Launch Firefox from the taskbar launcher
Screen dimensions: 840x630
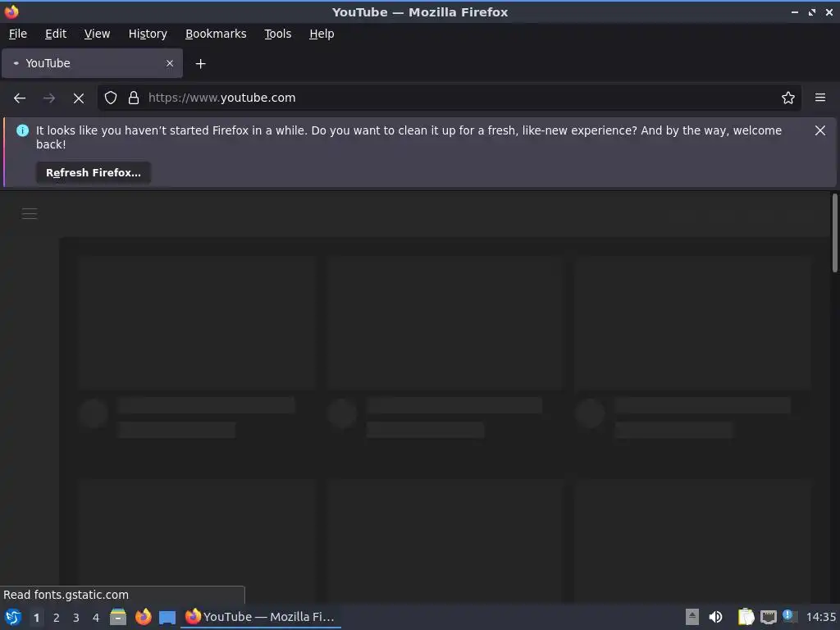[x=143, y=617]
